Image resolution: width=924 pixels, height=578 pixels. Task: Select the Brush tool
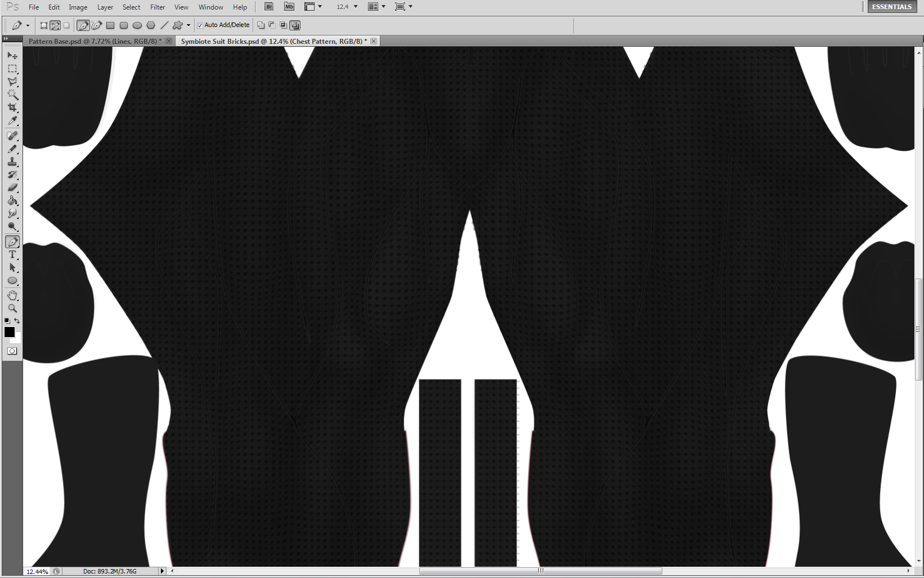(x=12, y=149)
